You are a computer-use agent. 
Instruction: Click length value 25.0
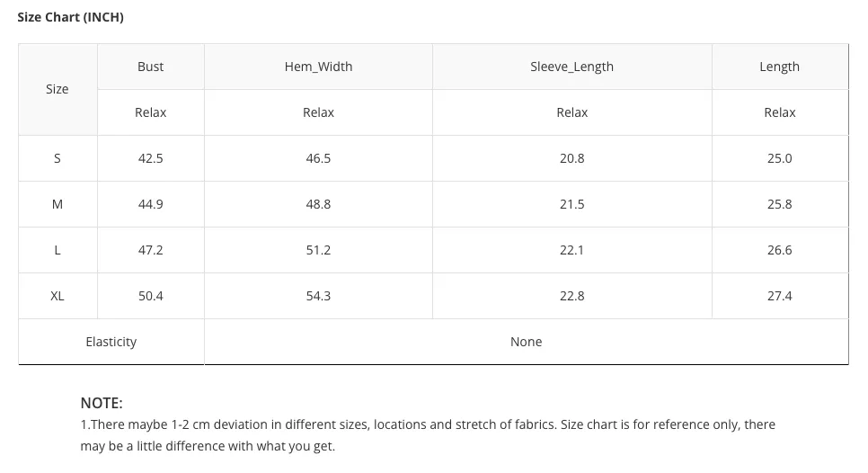779,158
